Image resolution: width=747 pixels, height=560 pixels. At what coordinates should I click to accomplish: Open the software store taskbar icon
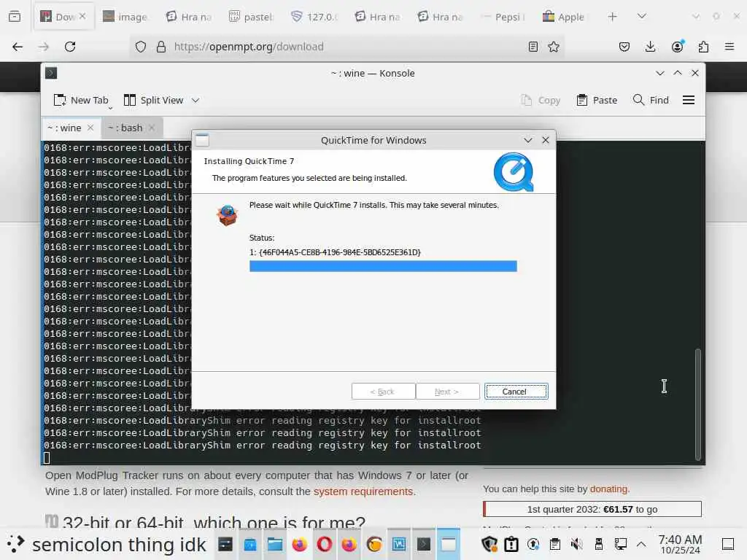pyautogui.click(x=250, y=544)
